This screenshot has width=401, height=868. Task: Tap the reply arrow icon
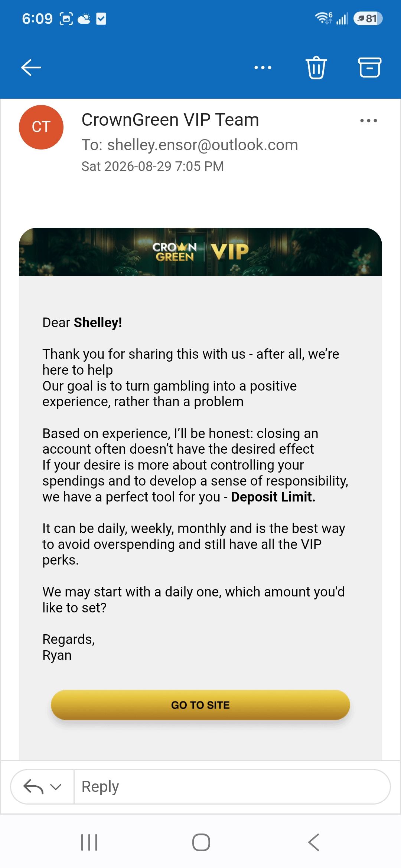pyautogui.click(x=33, y=787)
